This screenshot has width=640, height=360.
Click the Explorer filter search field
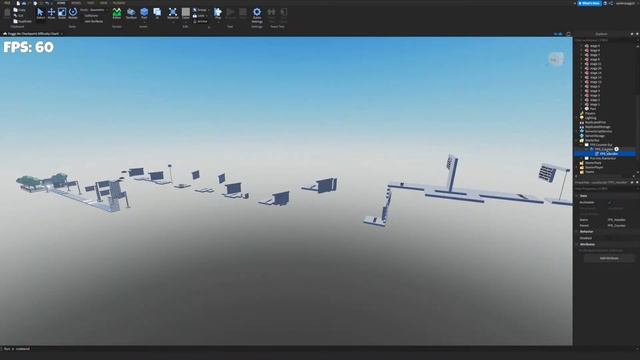click(606, 40)
